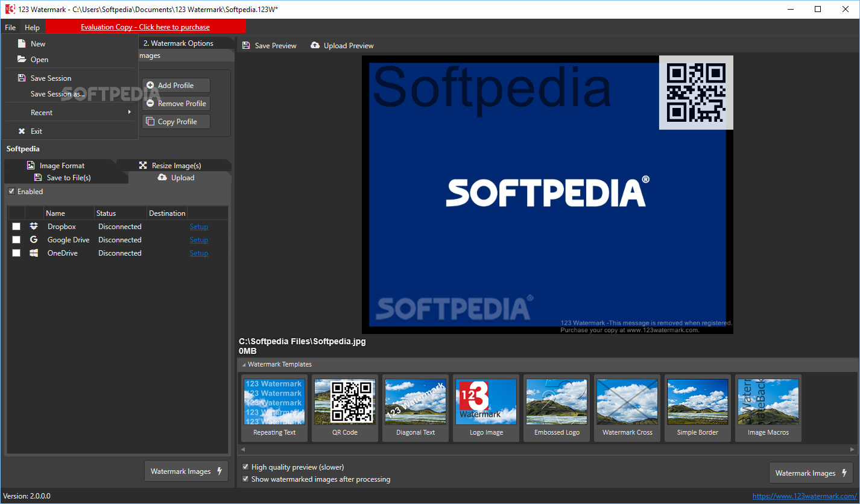
Task: Click the New document icon in File menu
Action: coord(22,43)
